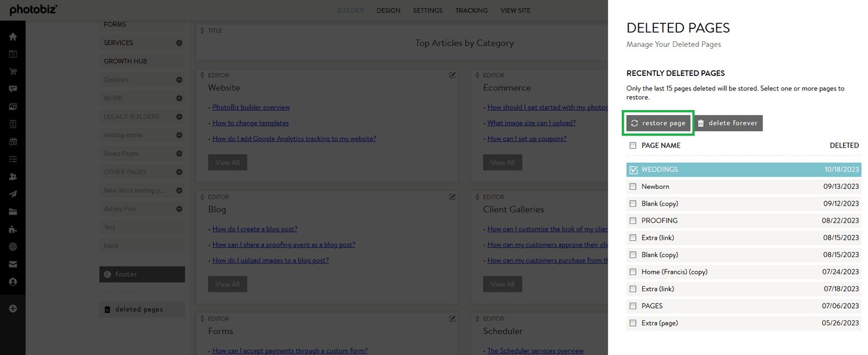
Task: Uncheck the WEDDINGS page checkbox
Action: point(633,170)
